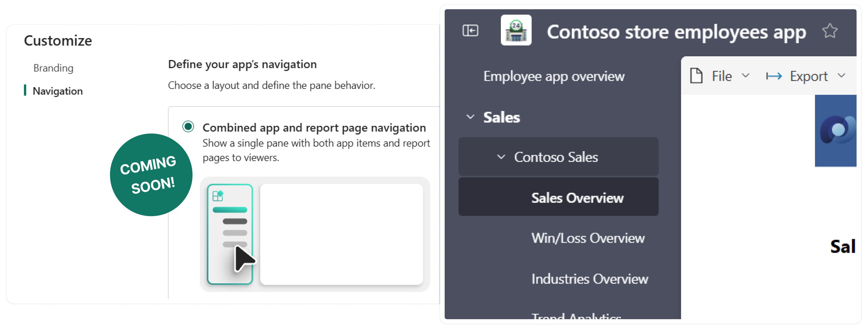Open the Export dropdown arrow
The image size is (868, 329).
[x=841, y=76]
